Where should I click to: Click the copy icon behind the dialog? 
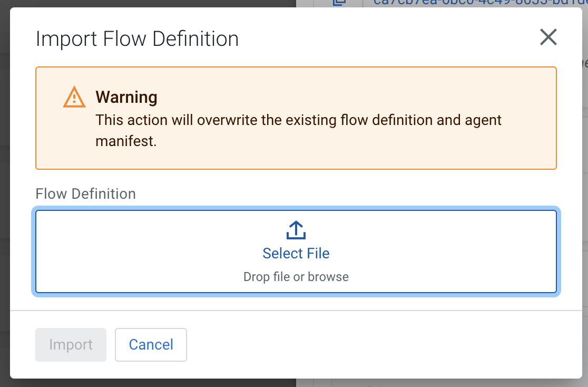click(339, 3)
